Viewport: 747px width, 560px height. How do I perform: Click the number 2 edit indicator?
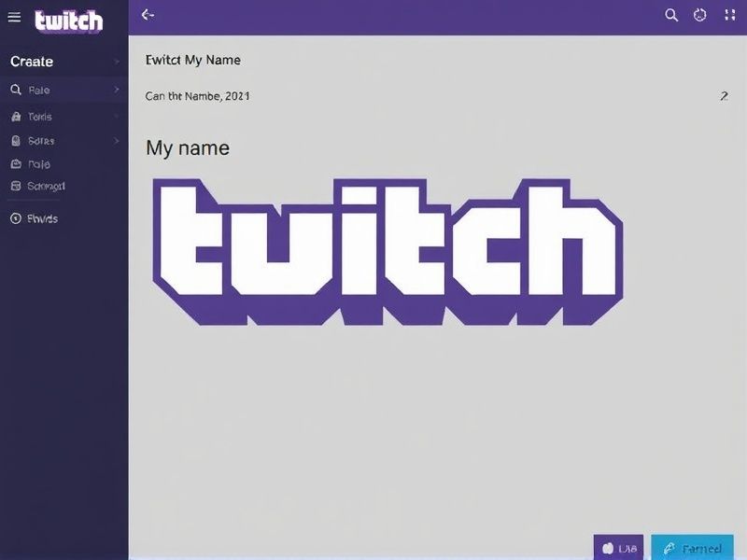pyautogui.click(x=725, y=96)
